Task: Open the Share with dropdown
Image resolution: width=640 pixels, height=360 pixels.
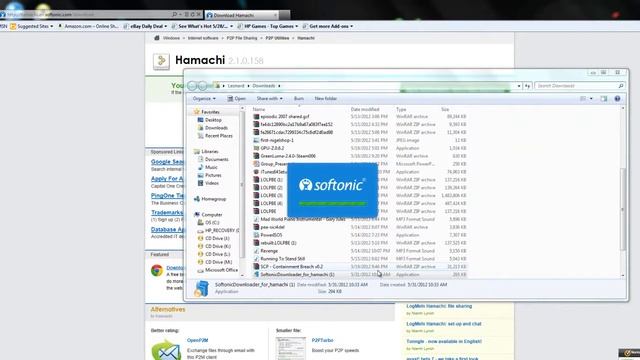Action: 269,98
